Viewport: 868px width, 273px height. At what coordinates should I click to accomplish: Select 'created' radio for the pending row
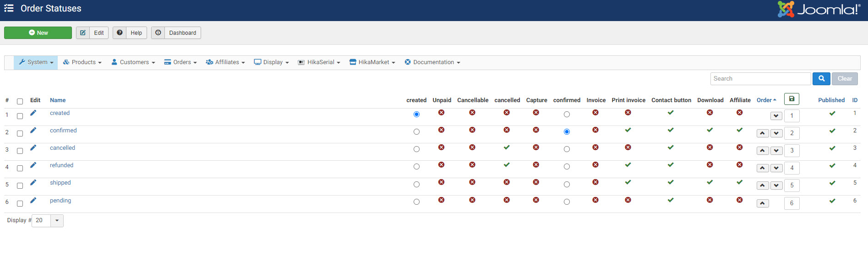click(416, 202)
